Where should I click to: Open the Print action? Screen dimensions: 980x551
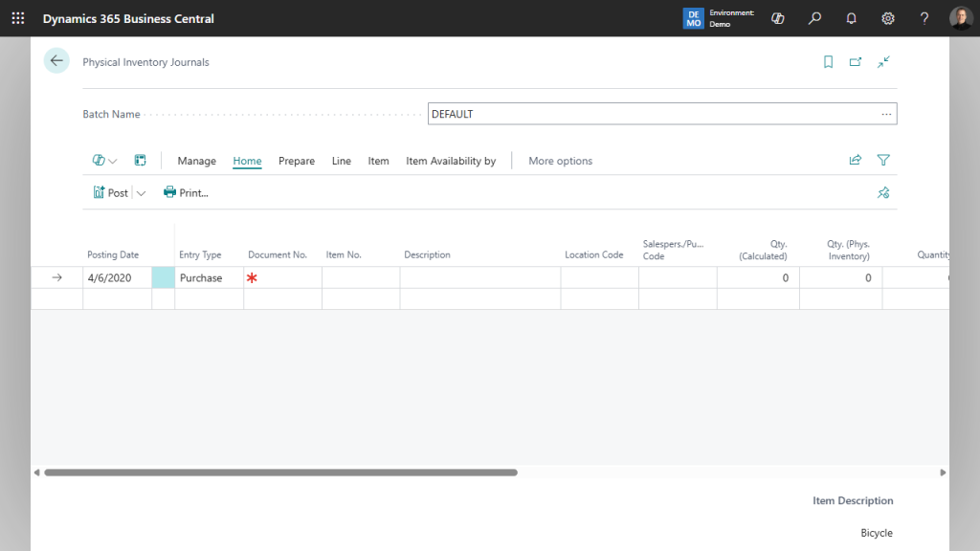click(x=186, y=192)
